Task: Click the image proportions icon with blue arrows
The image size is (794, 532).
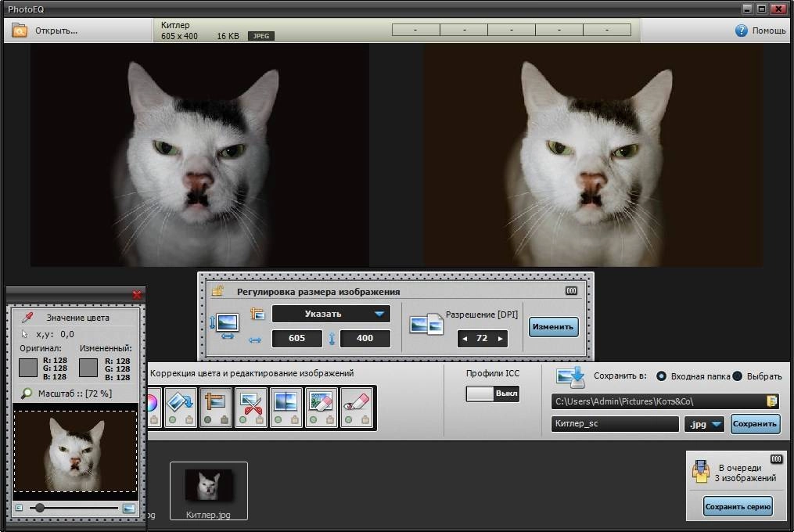Action: [x=225, y=326]
